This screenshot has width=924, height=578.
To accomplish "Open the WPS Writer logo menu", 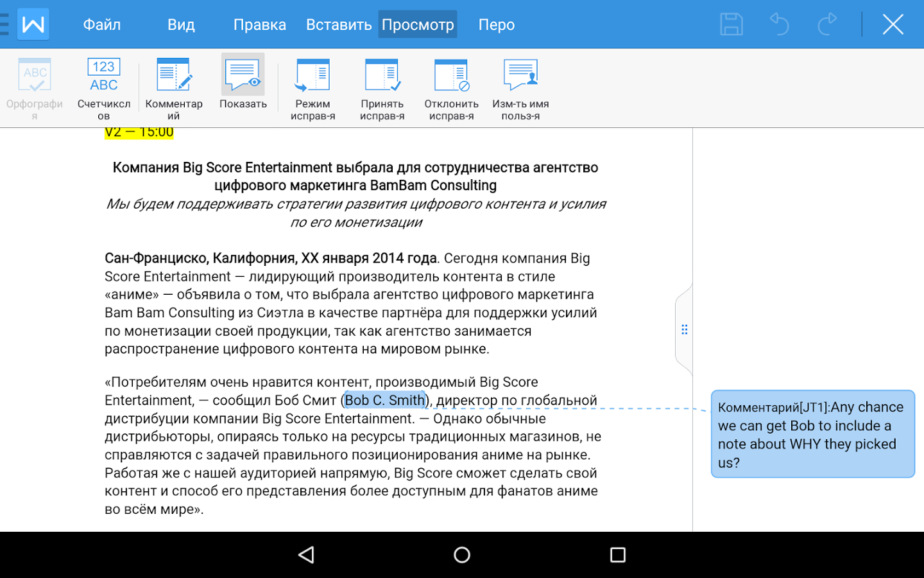I will 33,24.
